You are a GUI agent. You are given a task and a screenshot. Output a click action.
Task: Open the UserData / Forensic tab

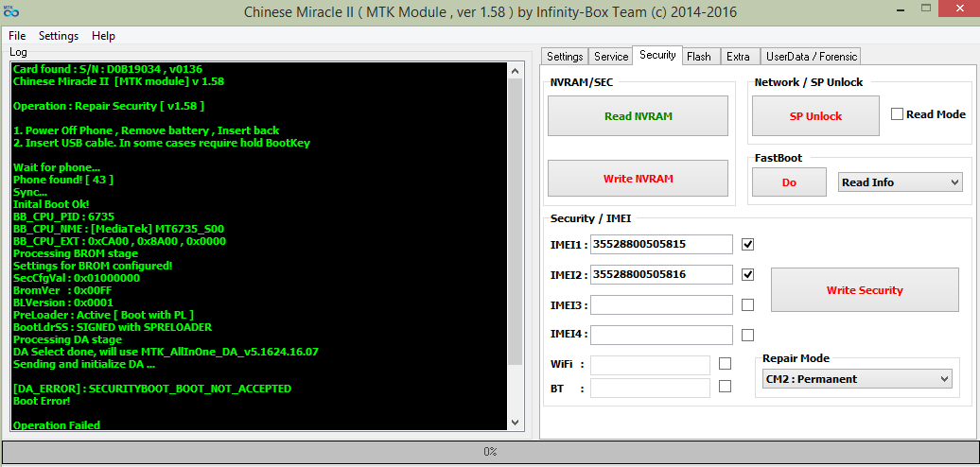point(812,56)
